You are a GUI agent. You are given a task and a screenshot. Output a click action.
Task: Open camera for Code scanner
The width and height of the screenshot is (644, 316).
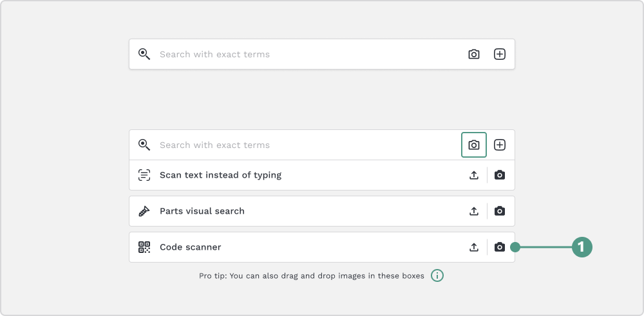tap(500, 247)
